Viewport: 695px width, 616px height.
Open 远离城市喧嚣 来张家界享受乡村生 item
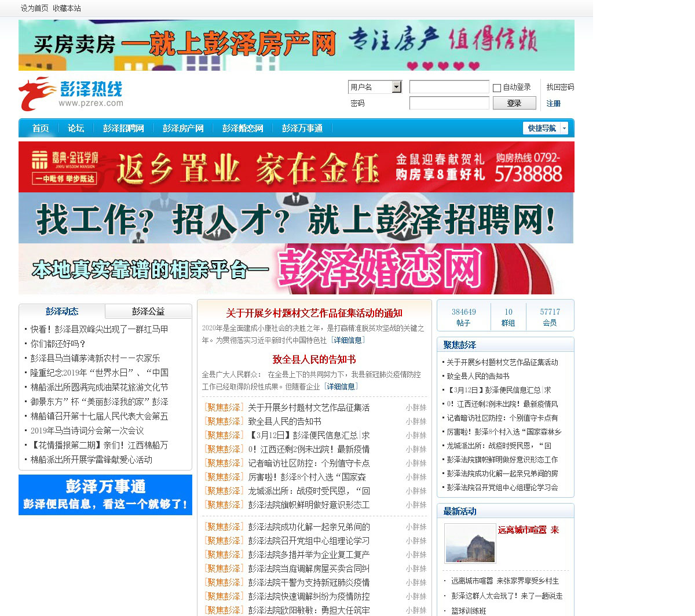coord(505,581)
